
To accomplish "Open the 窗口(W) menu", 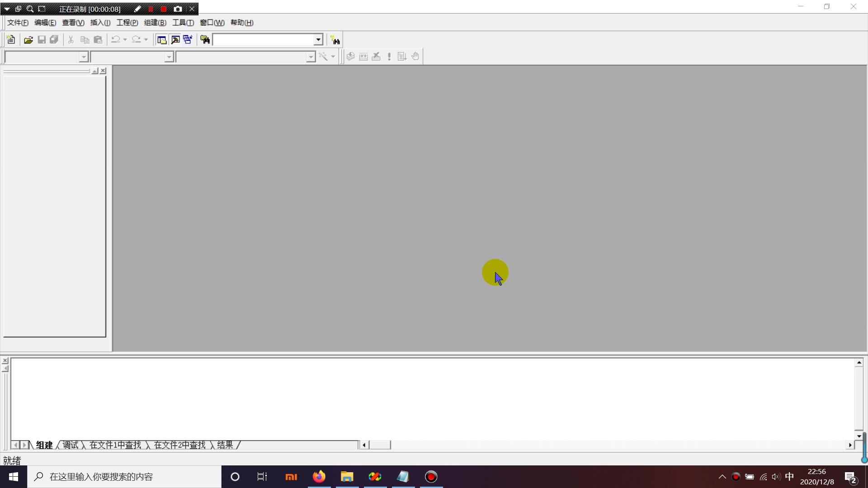I will point(212,23).
